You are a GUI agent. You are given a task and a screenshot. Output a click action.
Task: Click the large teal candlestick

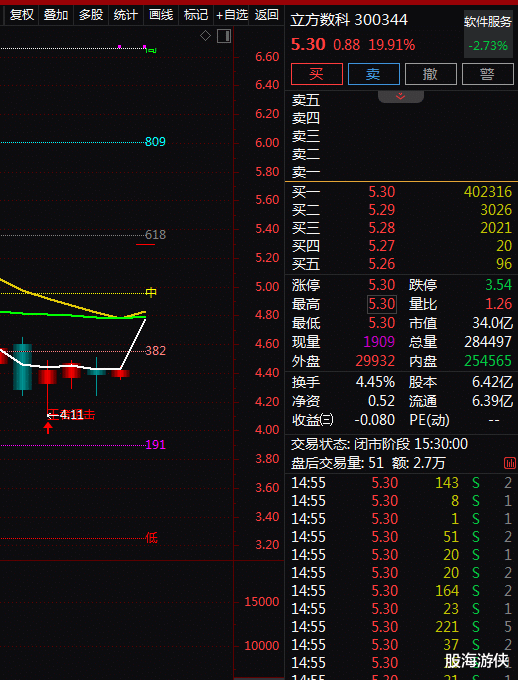(x=23, y=366)
